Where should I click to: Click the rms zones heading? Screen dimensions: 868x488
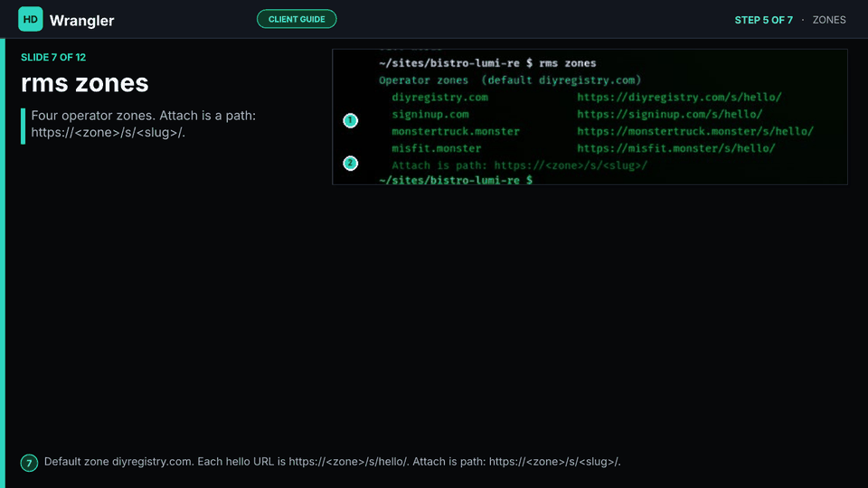(85, 83)
